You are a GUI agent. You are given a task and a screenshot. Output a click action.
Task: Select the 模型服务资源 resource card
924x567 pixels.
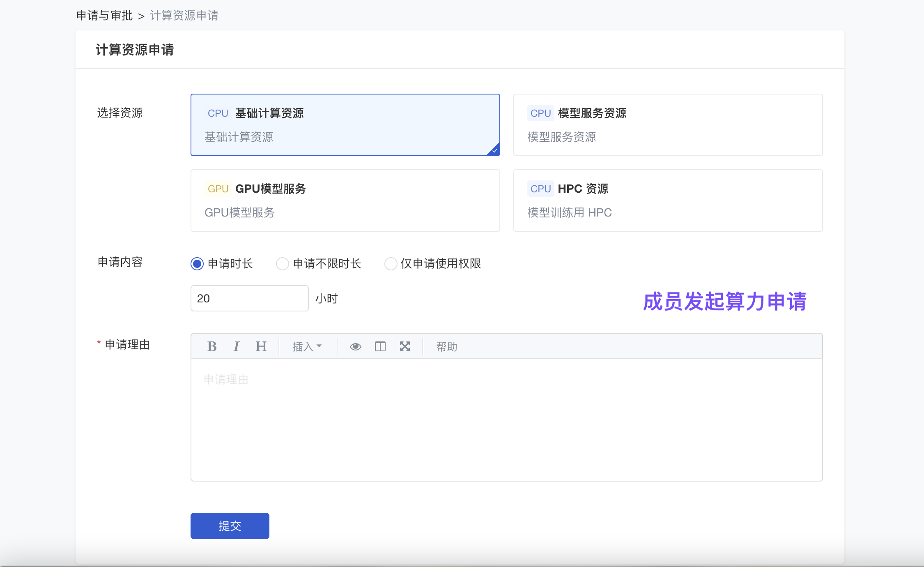[668, 125]
